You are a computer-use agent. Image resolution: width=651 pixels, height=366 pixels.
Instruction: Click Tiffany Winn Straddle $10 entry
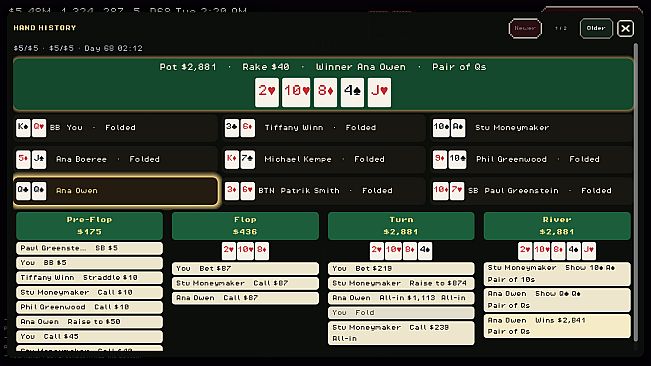pyautogui.click(x=89, y=278)
